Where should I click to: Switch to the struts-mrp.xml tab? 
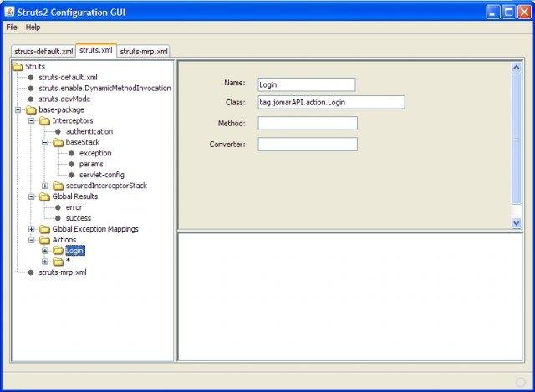144,52
